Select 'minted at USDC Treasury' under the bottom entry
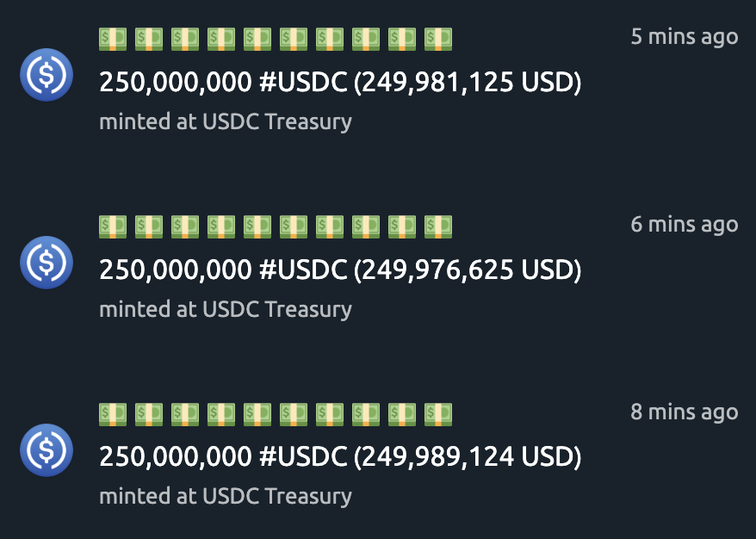756x539 pixels. [x=226, y=496]
